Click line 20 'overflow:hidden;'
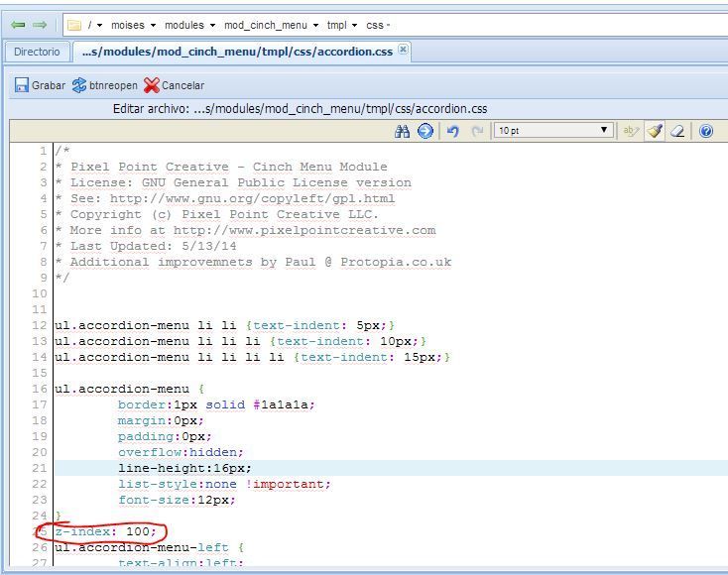 tap(181, 452)
